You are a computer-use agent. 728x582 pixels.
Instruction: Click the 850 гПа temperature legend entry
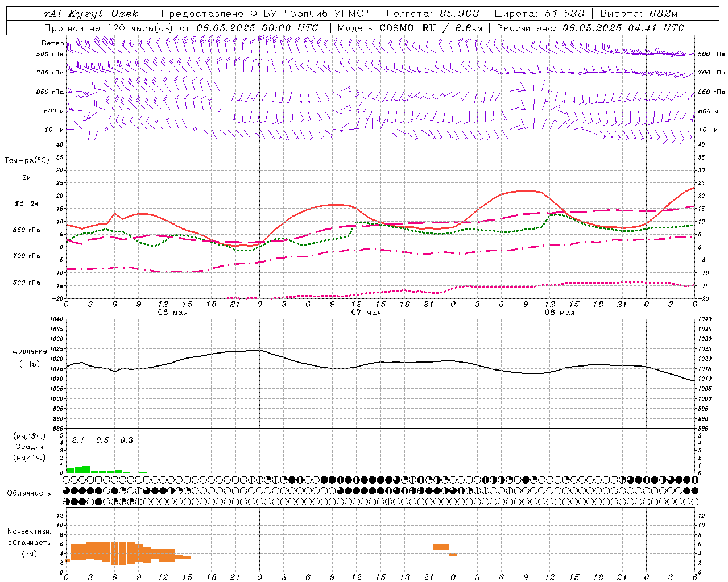click(27, 230)
